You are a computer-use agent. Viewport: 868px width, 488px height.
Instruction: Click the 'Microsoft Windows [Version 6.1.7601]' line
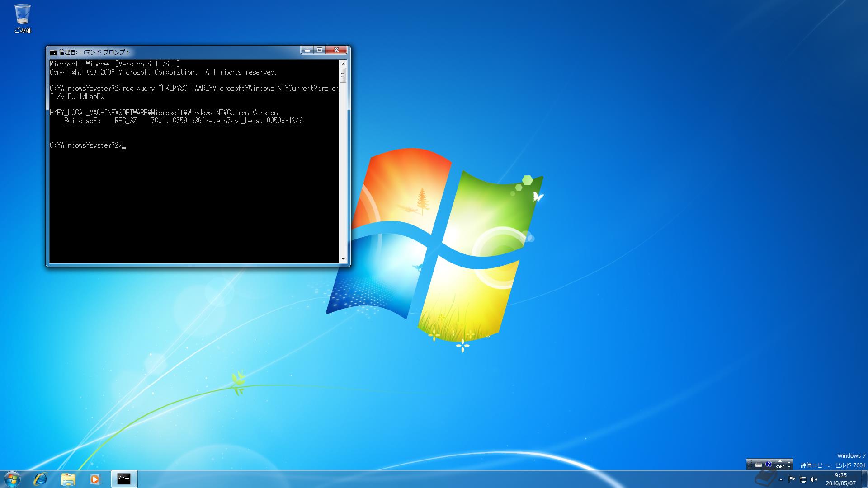(115, 64)
